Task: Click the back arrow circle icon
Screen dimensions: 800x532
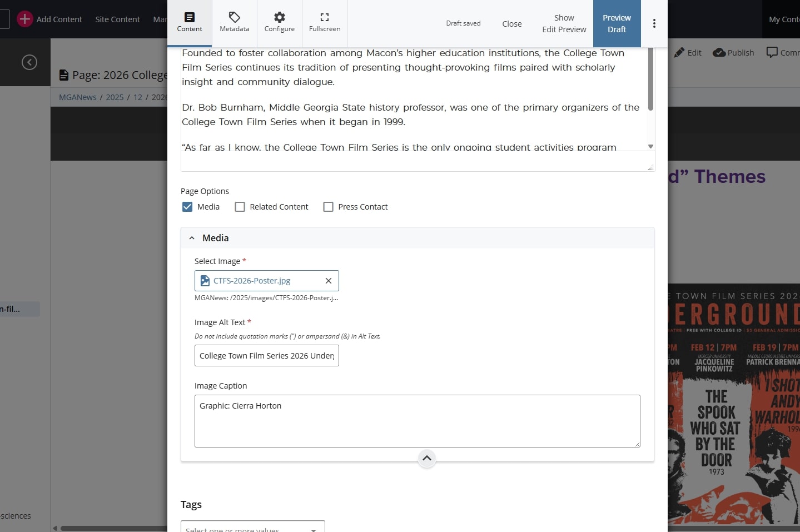Action: click(29, 62)
